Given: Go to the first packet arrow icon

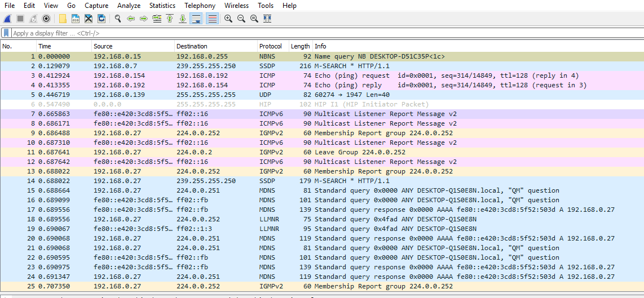Looking at the screenshot, I should click(170, 19).
